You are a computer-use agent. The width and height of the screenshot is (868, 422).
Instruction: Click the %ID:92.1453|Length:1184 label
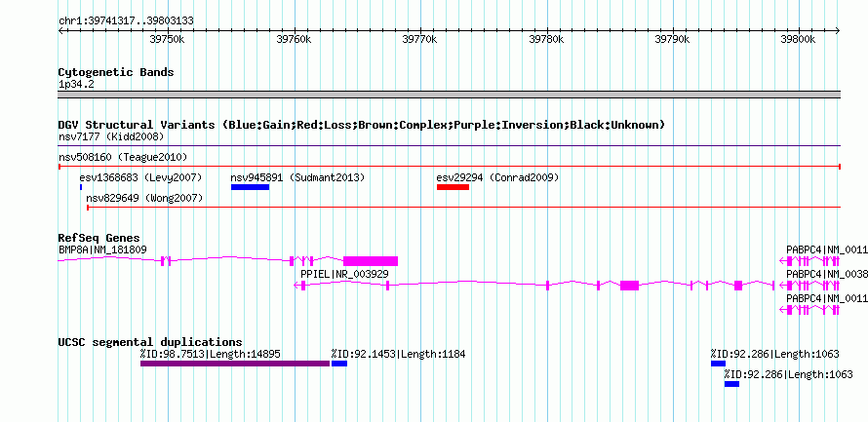(399, 354)
